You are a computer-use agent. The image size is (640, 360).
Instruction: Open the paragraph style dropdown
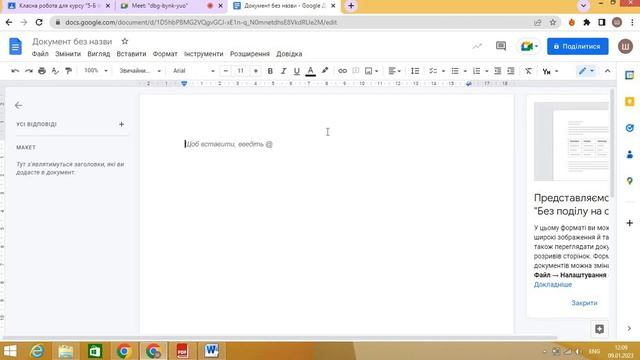pyautogui.click(x=140, y=71)
